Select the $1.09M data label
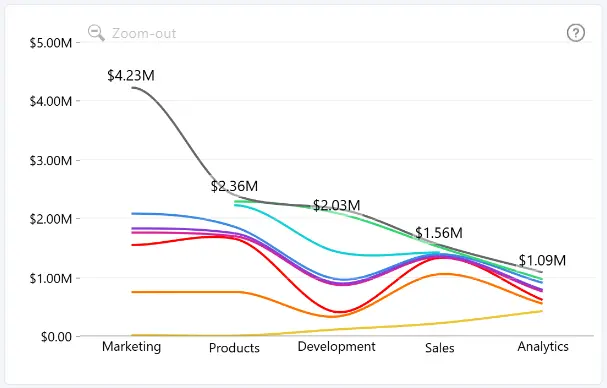Screen dimensions: 607x388 (542, 261)
